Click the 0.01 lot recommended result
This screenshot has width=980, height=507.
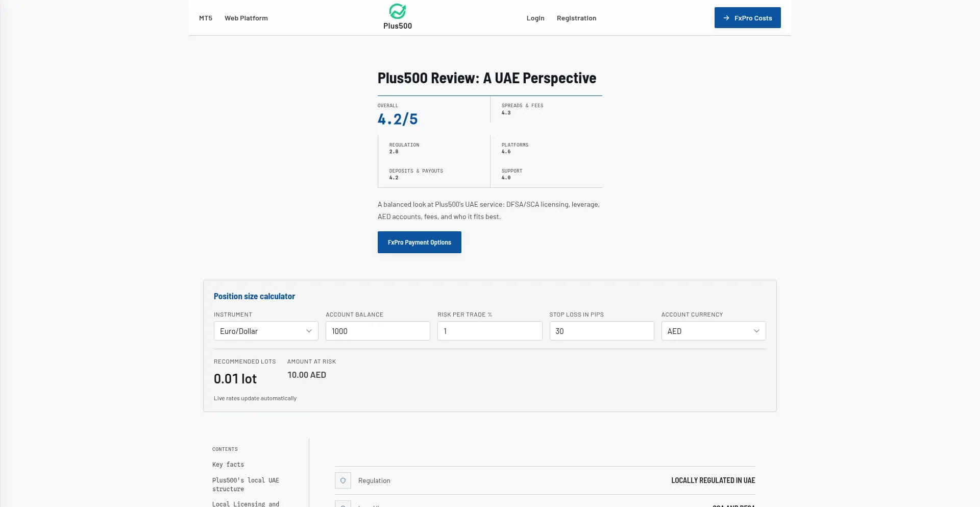pos(235,379)
